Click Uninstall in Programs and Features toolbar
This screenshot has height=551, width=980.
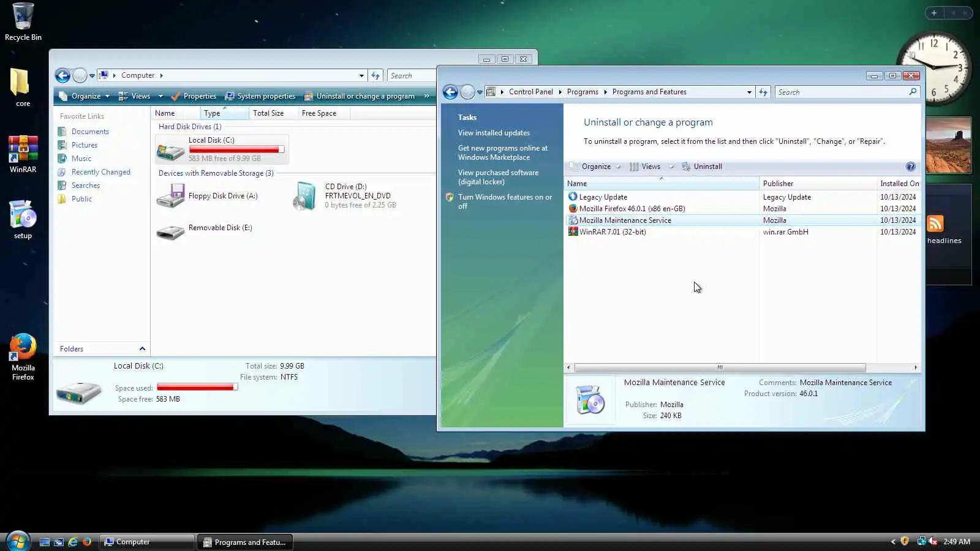tap(702, 167)
